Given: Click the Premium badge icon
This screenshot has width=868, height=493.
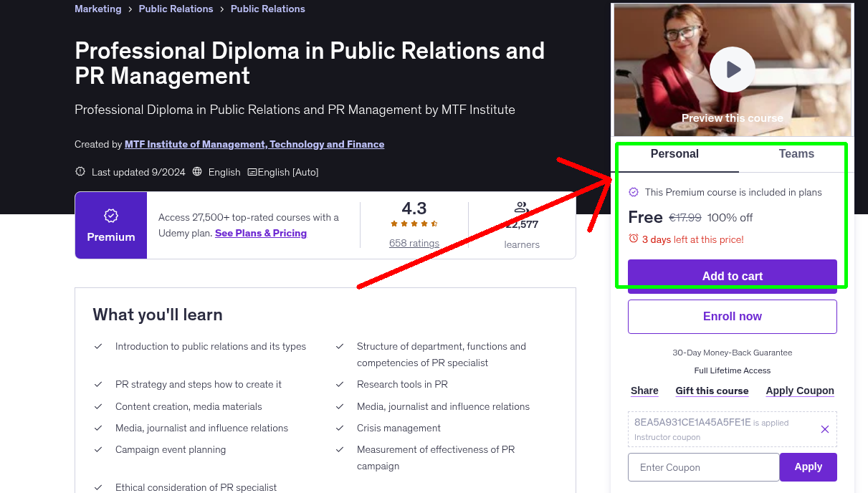Looking at the screenshot, I should point(111,214).
